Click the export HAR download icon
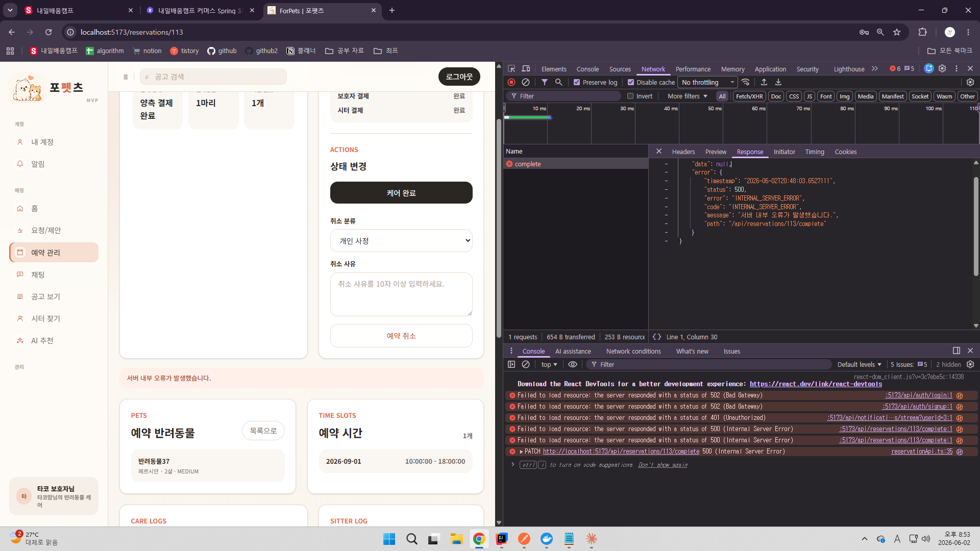This screenshot has height=551, width=980. [778, 82]
